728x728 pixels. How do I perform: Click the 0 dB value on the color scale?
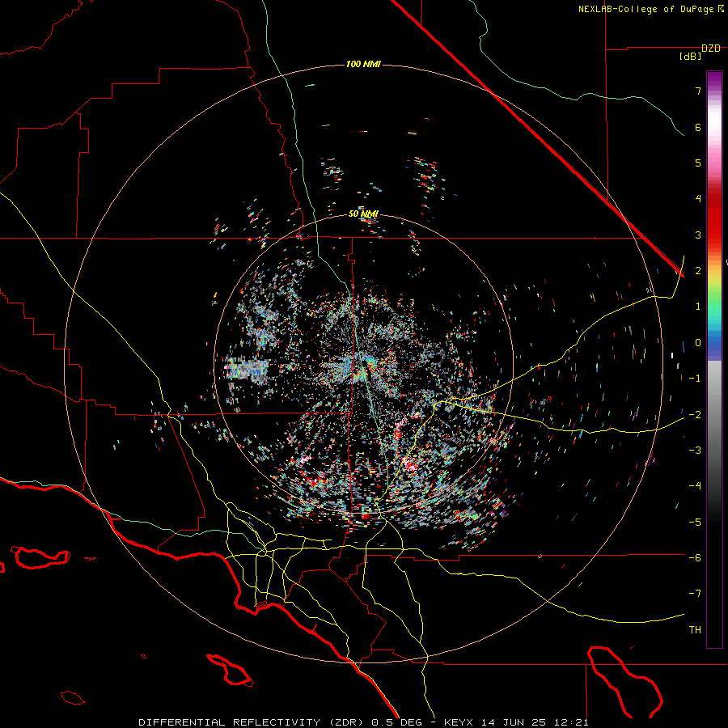tap(698, 343)
